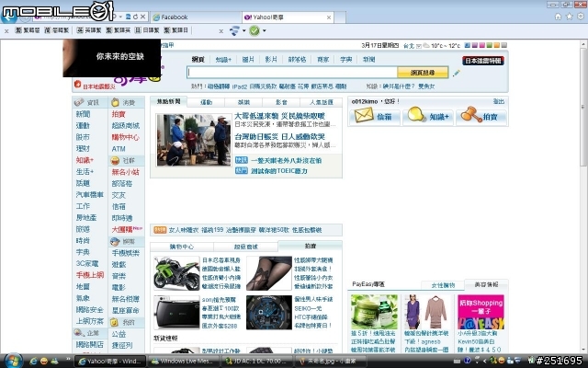Image resolution: width=588 pixels, height=368 pixels.
Task: Click the 登出 sign out link
Action: (x=499, y=101)
